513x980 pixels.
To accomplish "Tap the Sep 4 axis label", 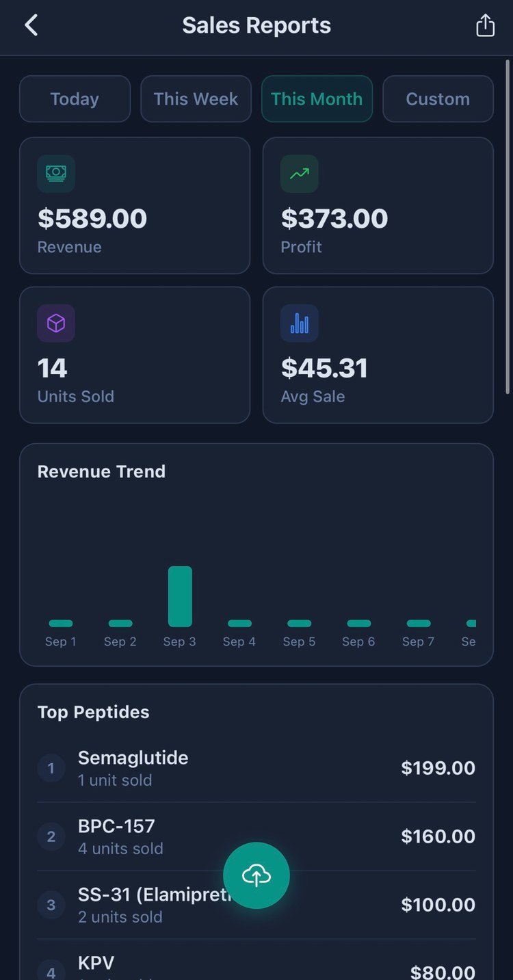I will [239, 641].
